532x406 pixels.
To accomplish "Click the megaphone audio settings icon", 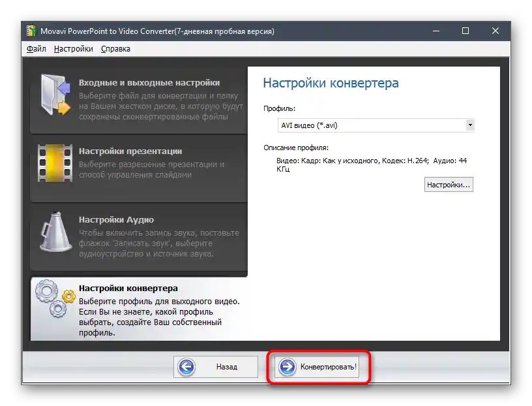I will pos(55,232).
